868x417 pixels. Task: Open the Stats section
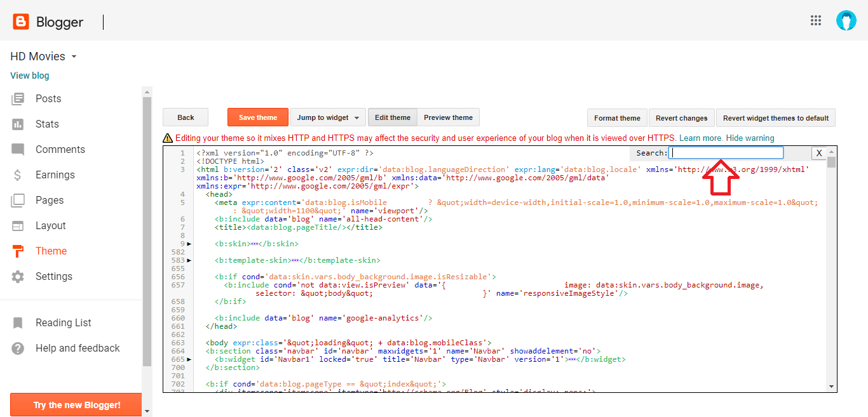click(x=47, y=124)
